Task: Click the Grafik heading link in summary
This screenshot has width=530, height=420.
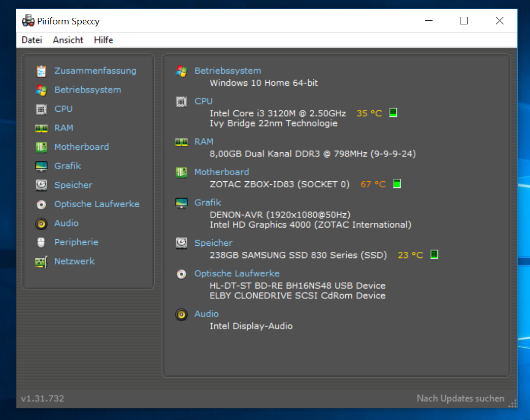Action: (208, 202)
